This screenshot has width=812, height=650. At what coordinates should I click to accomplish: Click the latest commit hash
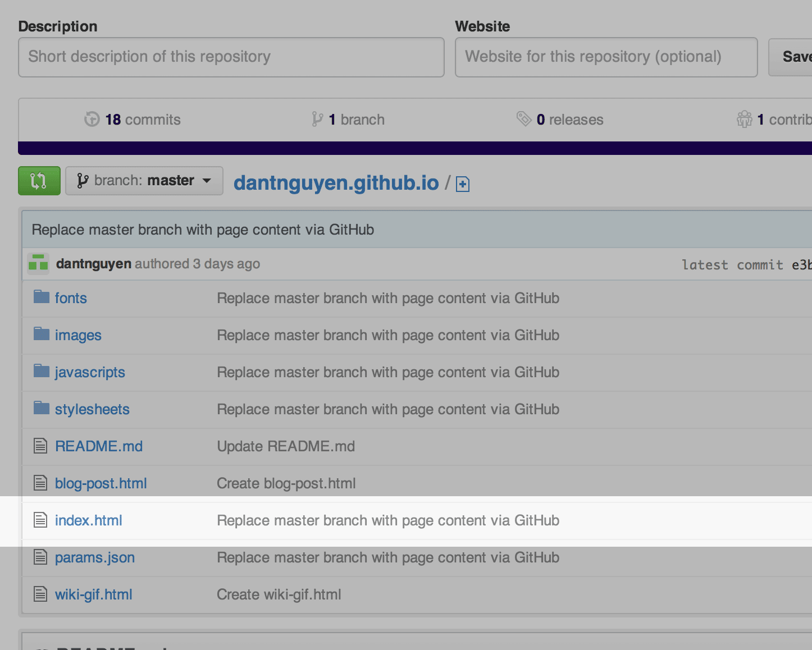802,265
